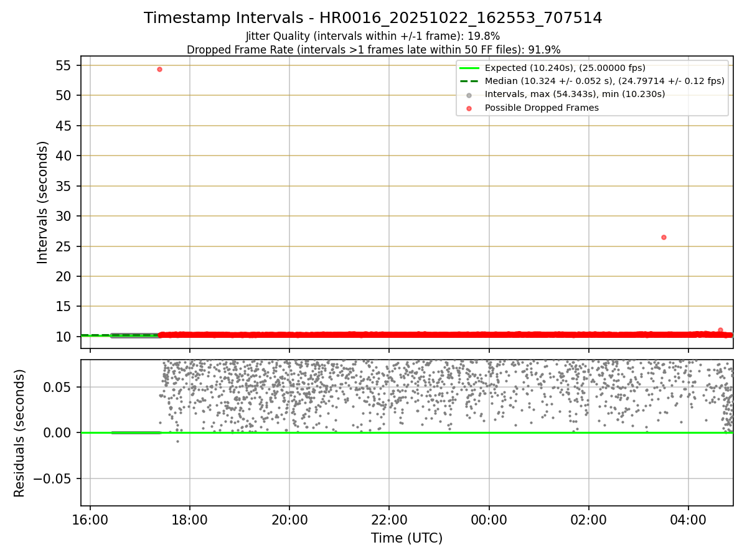Select the 'Jitter Quality' subtitle line
The height and width of the screenshot is (560, 747).
coord(373,36)
